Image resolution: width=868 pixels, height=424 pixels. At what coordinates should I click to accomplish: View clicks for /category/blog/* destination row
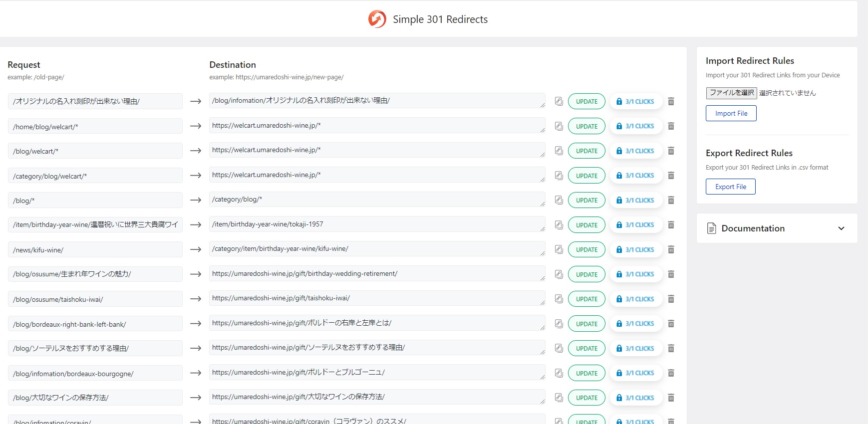pos(636,200)
